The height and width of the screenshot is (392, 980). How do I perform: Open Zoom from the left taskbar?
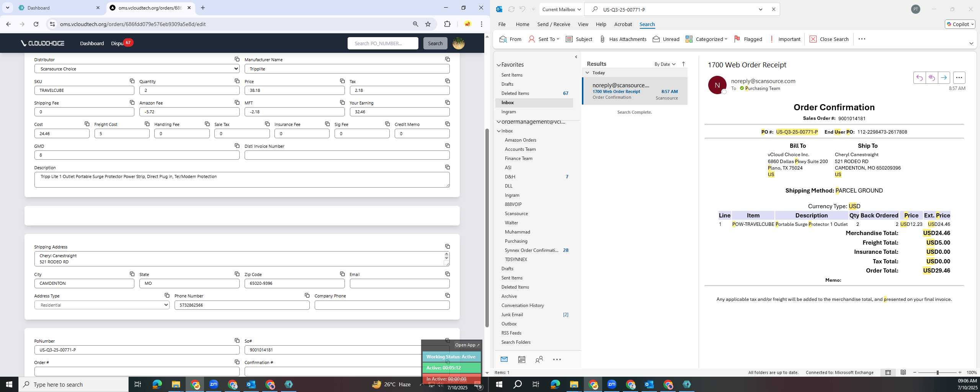214,384
